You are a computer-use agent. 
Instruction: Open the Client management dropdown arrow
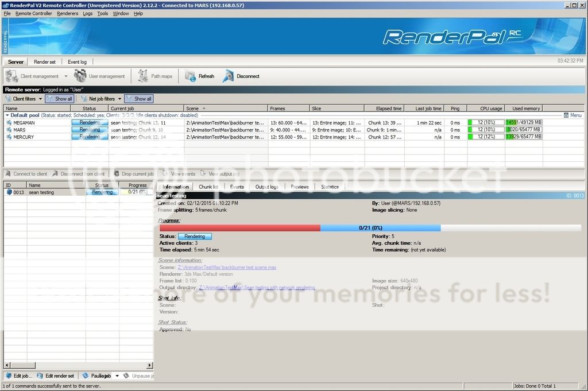66,76
